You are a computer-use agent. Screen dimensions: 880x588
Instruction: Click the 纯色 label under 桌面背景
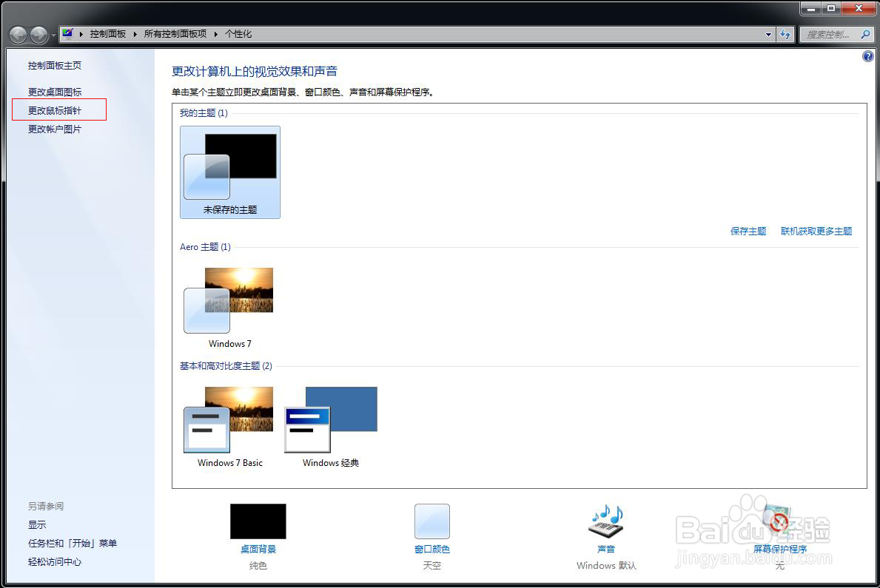(x=258, y=566)
